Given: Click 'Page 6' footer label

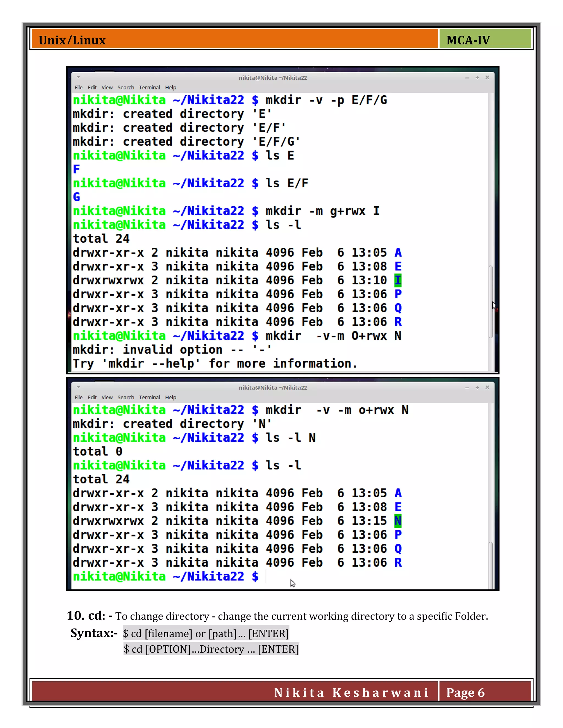Looking at the screenshot, I should click(465, 693).
